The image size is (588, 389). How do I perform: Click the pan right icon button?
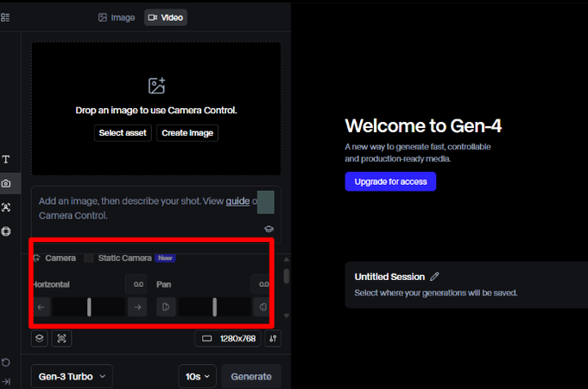(x=262, y=307)
